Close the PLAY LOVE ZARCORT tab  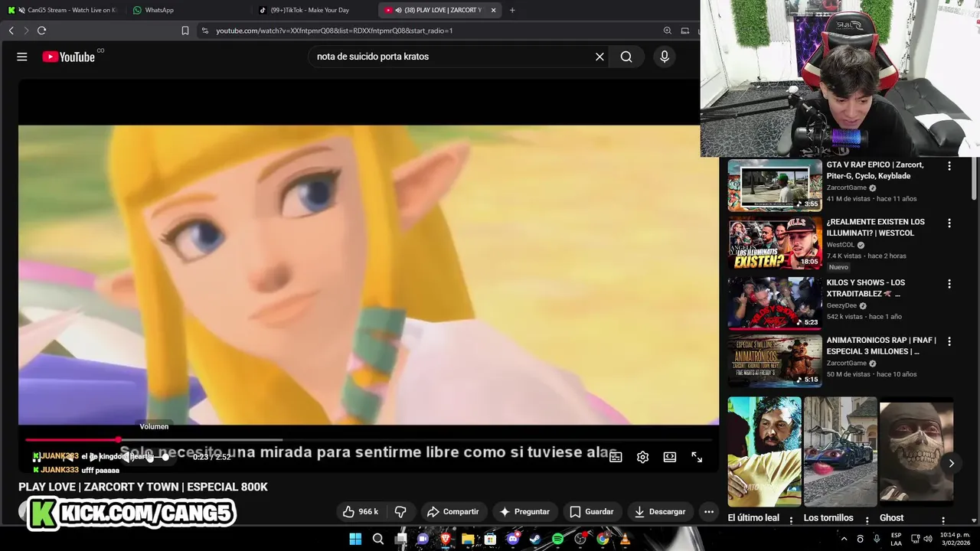pos(493,10)
